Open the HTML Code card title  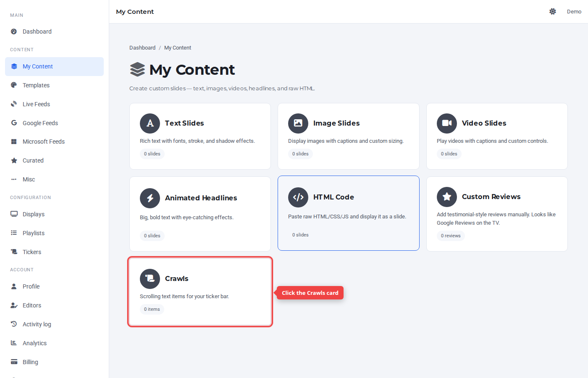point(333,197)
